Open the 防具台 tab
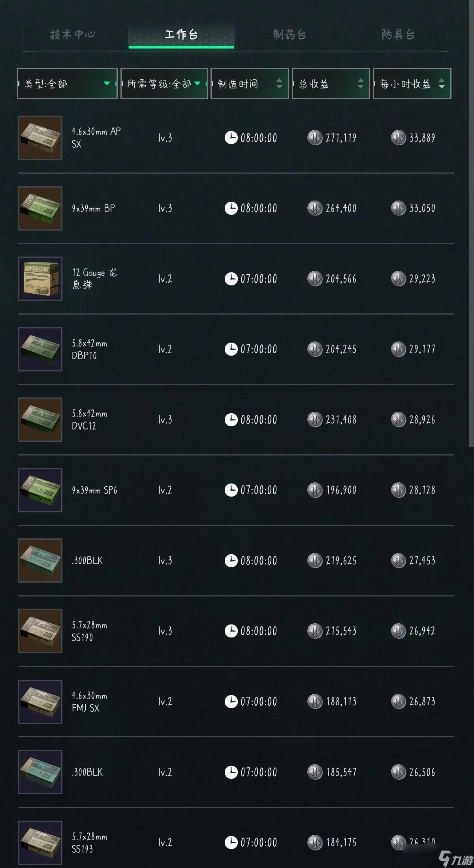 pos(398,35)
